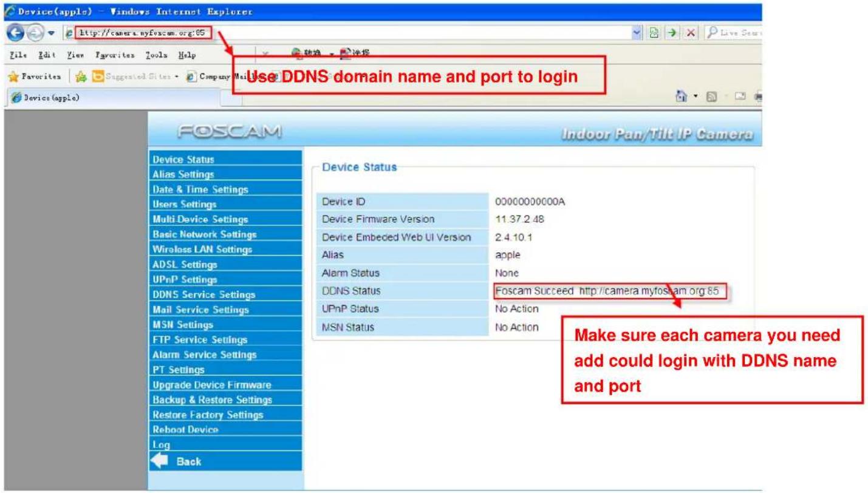868x493 pixels.
Task: Click the Device Firmware Version label
Action: (x=378, y=219)
